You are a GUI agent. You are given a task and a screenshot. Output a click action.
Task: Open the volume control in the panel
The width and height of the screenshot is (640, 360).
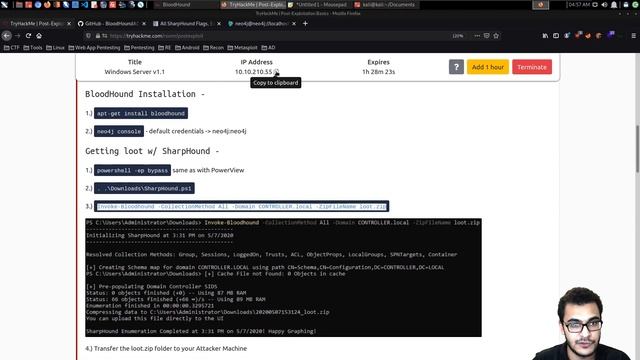604,5
